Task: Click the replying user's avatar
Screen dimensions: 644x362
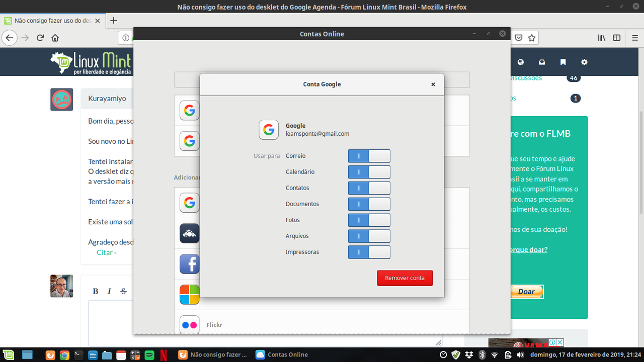Action: click(62, 286)
